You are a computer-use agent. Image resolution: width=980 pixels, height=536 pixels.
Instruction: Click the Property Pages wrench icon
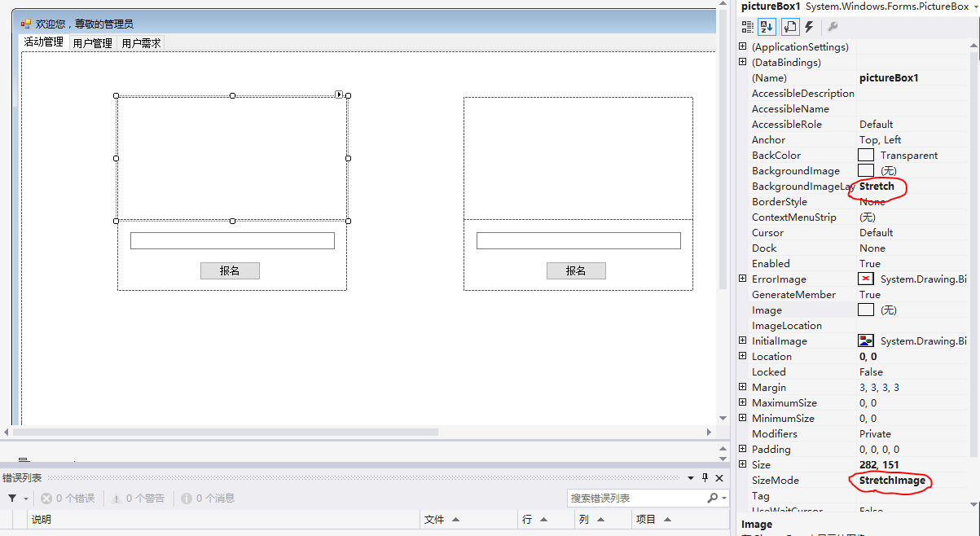pos(833,27)
